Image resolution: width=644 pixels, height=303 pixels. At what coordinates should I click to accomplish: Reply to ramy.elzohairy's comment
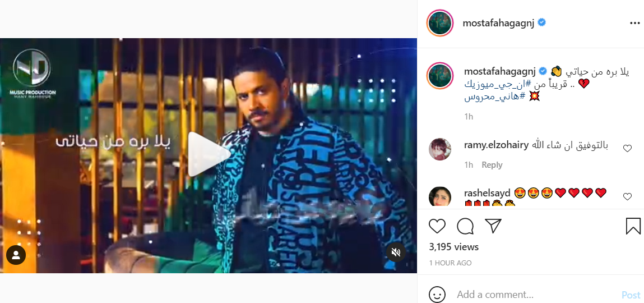click(x=492, y=165)
